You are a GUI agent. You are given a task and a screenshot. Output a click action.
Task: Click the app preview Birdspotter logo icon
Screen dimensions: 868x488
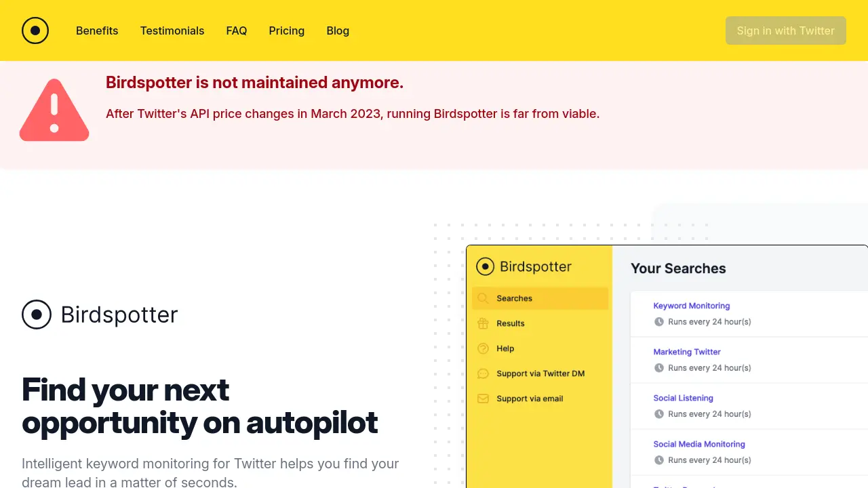click(x=485, y=266)
